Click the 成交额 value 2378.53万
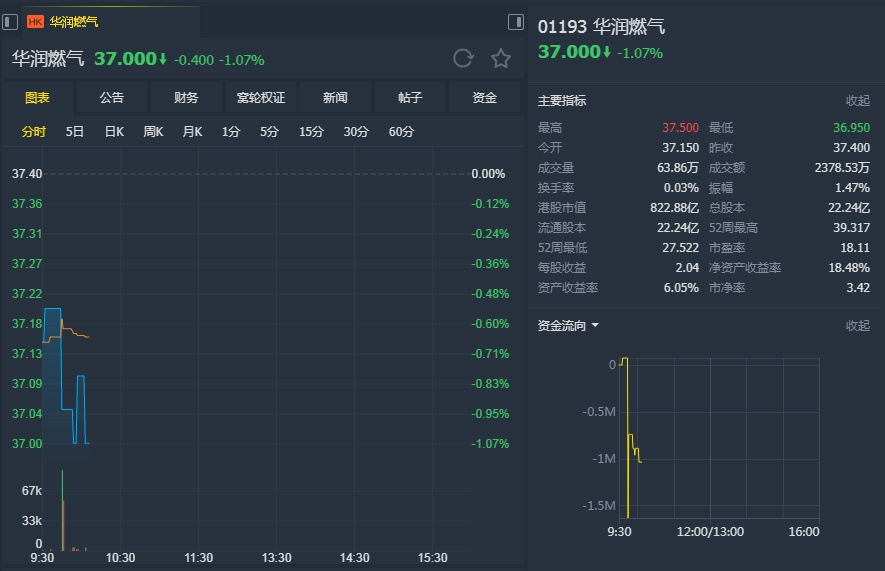 coord(842,168)
